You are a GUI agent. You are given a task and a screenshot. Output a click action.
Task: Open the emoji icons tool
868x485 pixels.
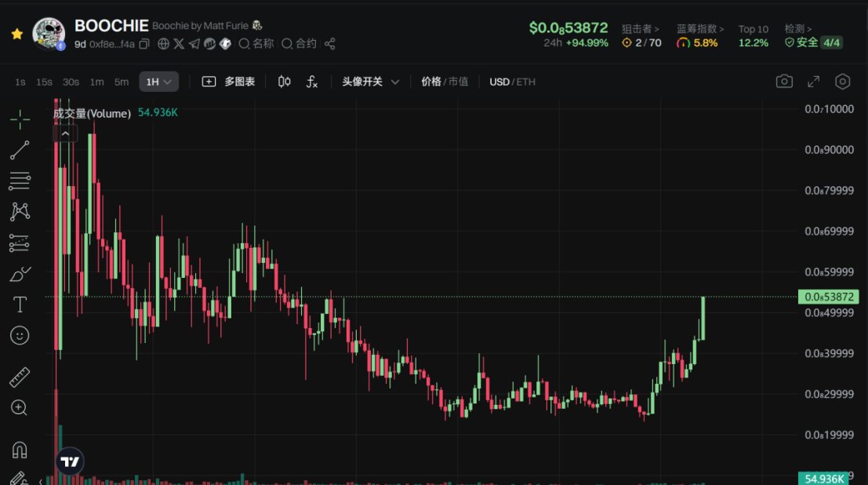coord(20,335)
